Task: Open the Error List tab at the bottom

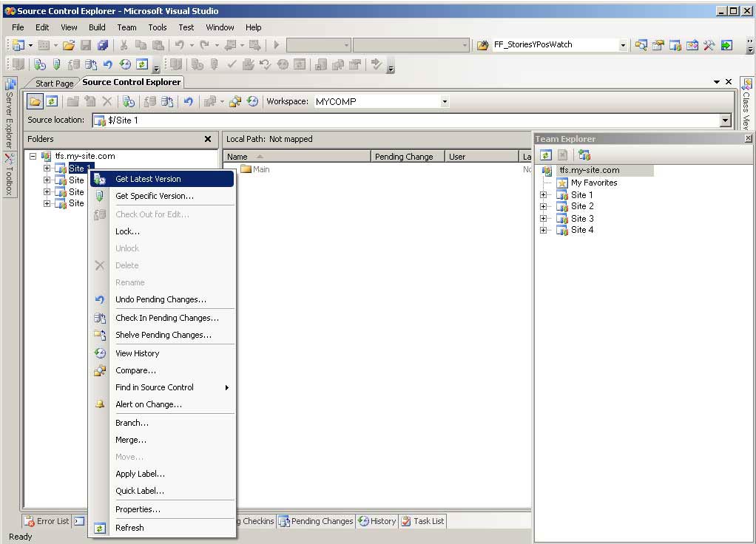Action: click(x=47, y=521)
